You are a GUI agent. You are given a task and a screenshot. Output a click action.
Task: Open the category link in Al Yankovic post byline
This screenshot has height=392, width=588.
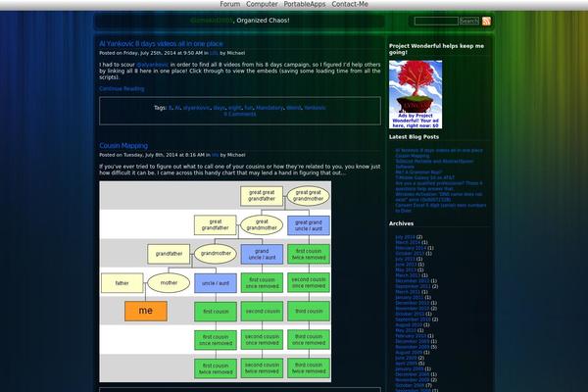214,53
